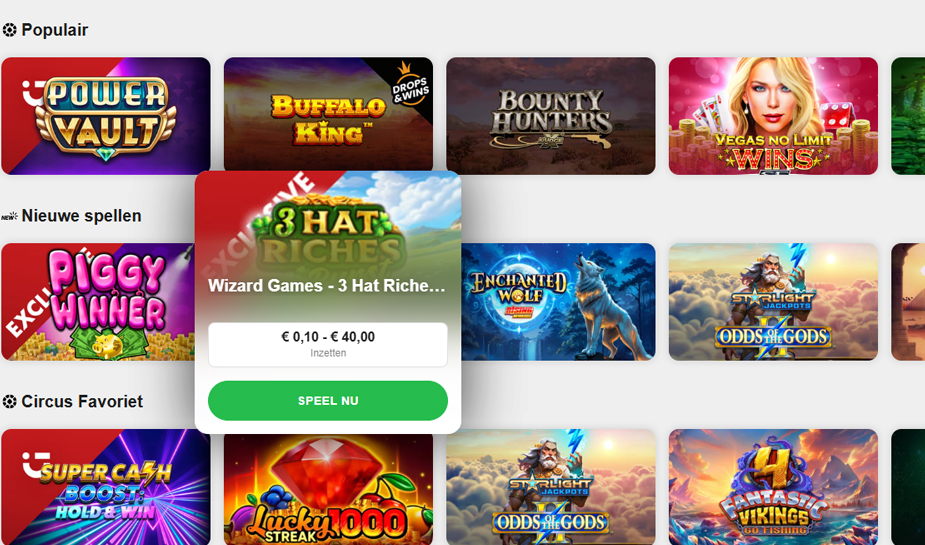925x545 pixels.
Task: Click the green SPEEL NU button
Action: point(328,400)
